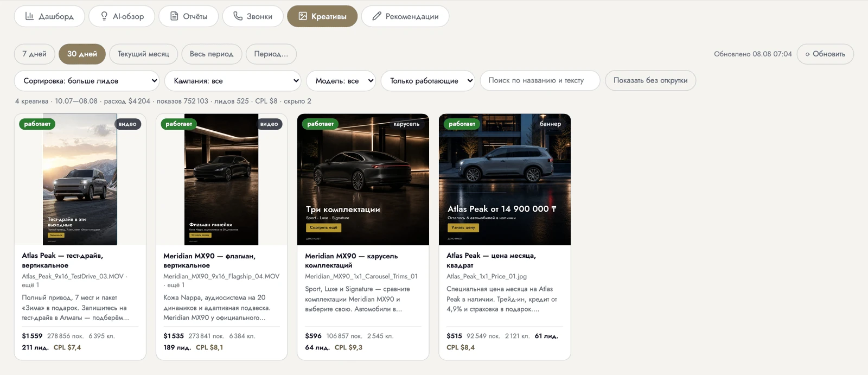The image size is (868, 375).
Task: Click Показать без открутки button
Action: tap(650, 80)
